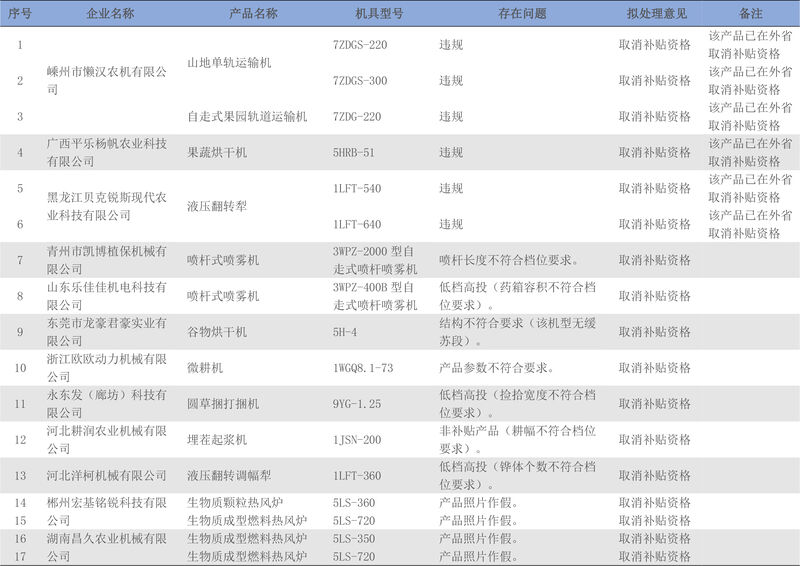Screen dimensions: 800x566
Task: Click company 广西平乐杨帆农业科技有限公司
Action: coord(107,153)
